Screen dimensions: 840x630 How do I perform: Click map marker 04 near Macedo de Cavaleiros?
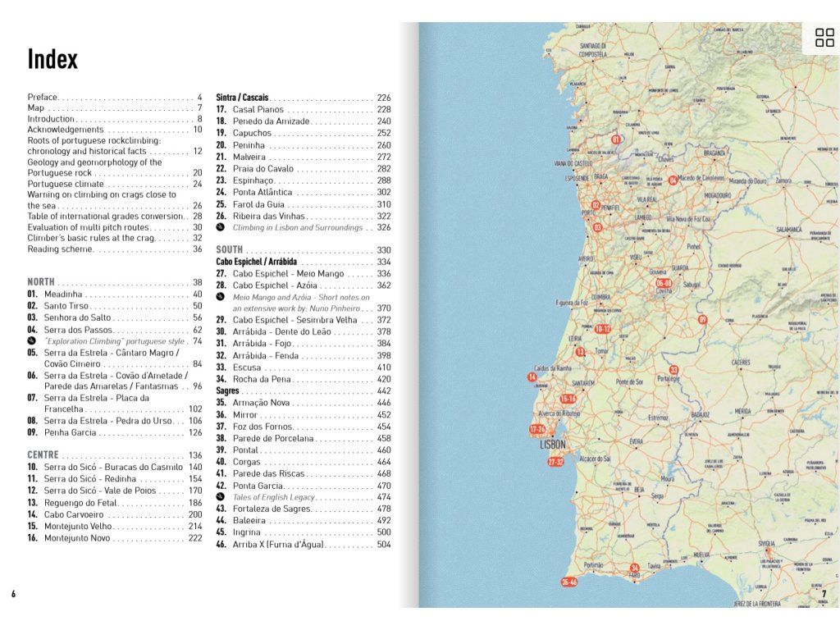click(x=673, y=180)
